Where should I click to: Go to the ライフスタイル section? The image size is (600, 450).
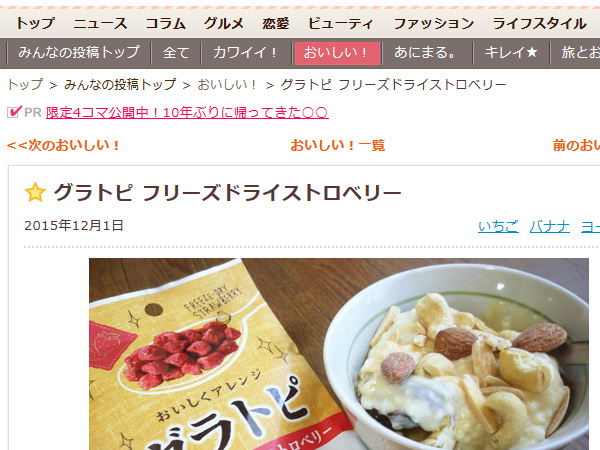click(539, 24)
